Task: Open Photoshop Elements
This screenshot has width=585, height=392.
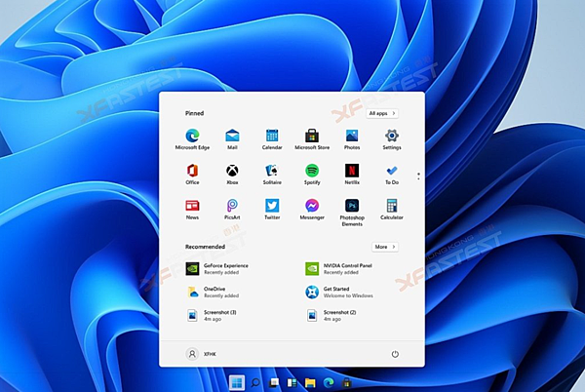Action: [352, 213]
